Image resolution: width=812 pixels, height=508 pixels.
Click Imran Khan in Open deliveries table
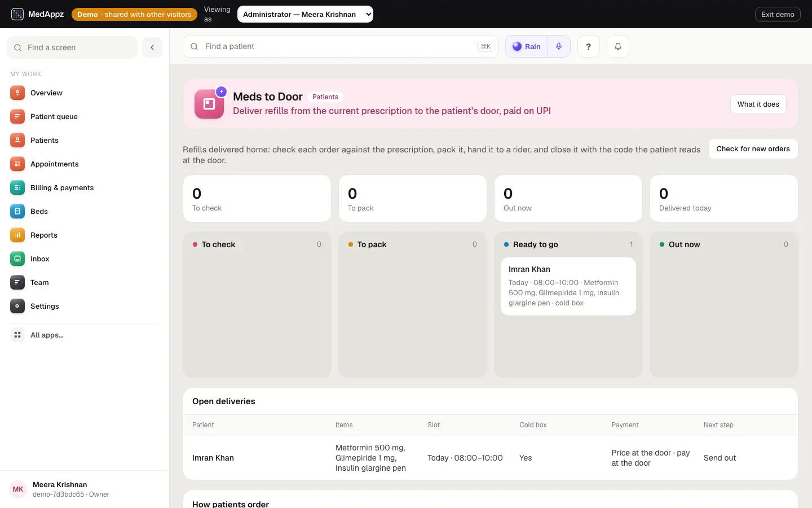(x=213, y=458)
